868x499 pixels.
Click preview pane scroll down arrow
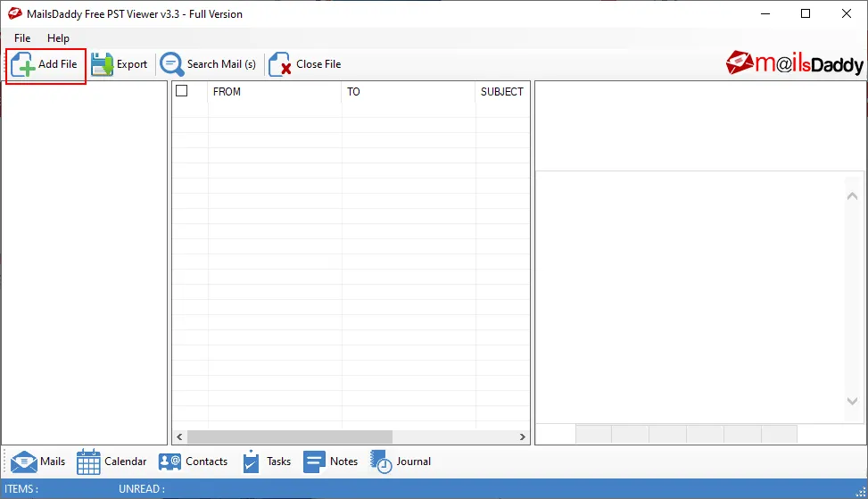click(x=853, y=401)
